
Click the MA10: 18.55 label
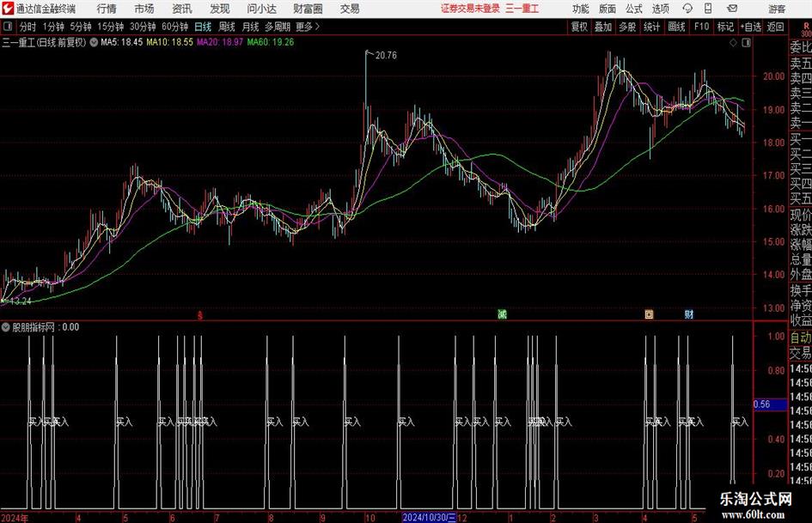coord(170,42)
